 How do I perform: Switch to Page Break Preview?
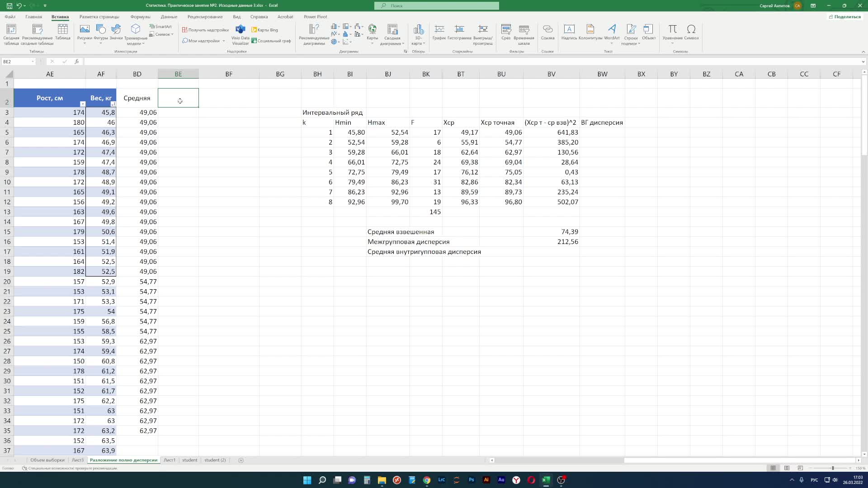[800, 468]
